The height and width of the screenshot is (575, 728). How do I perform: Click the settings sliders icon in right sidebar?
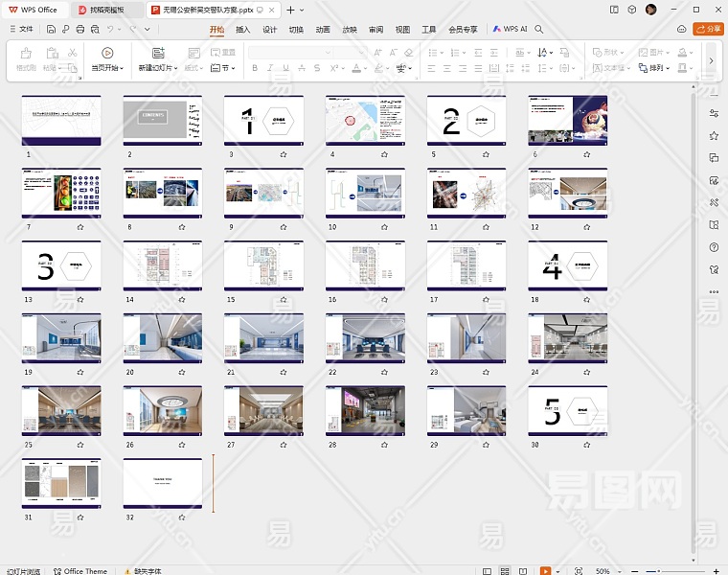click(x=714, y=113)
